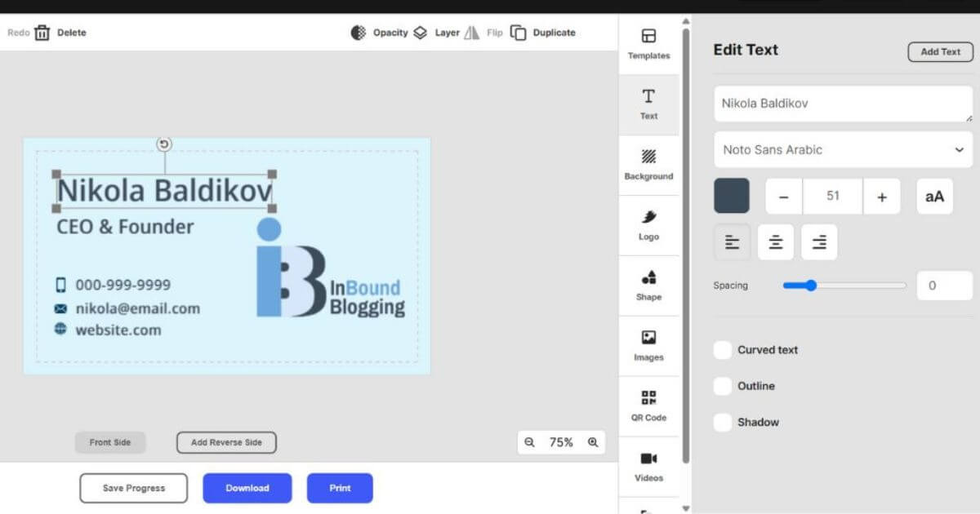The height and width of the screenshot is (514, 980).
Task: Enable the Curved text checkbox
Action: coord(723,350)
